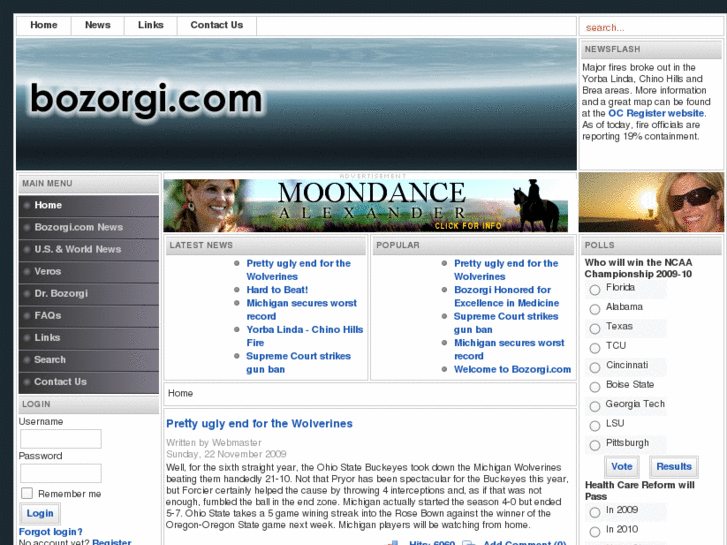Open Hard to Beat! in Latest News

tap(277, 290)
